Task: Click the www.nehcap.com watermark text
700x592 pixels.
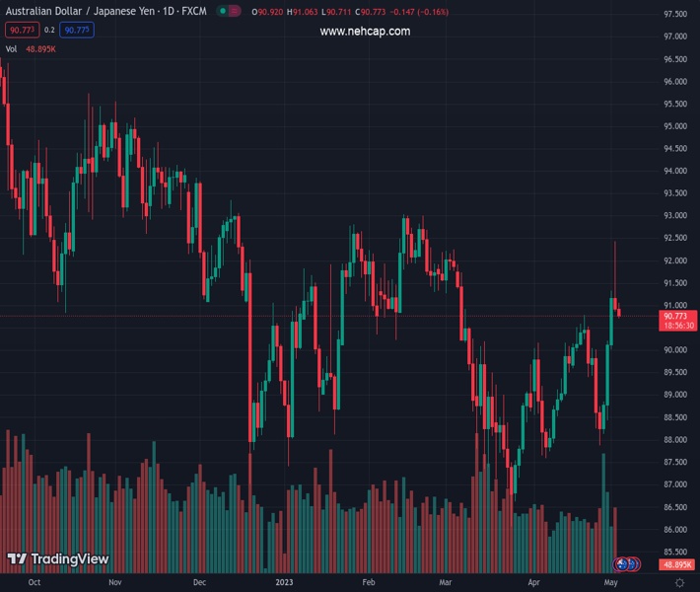Action: pyautogui.click(x=365, y=32)
